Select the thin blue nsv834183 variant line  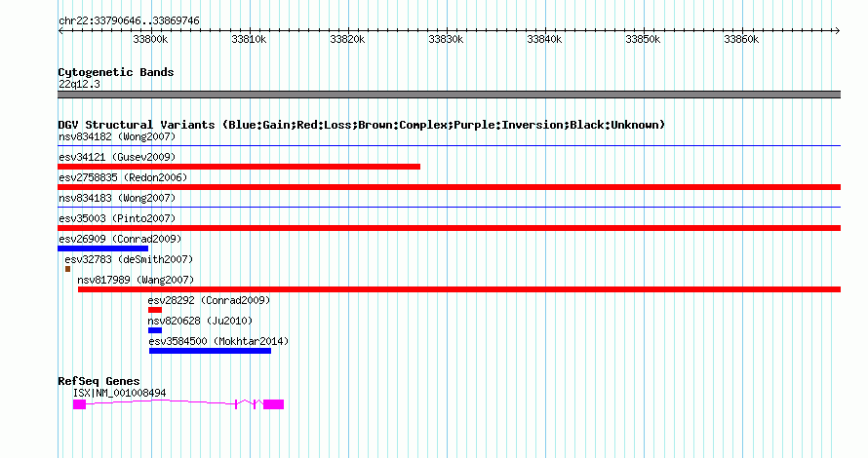pyautogui.click(x=449, y=208)
